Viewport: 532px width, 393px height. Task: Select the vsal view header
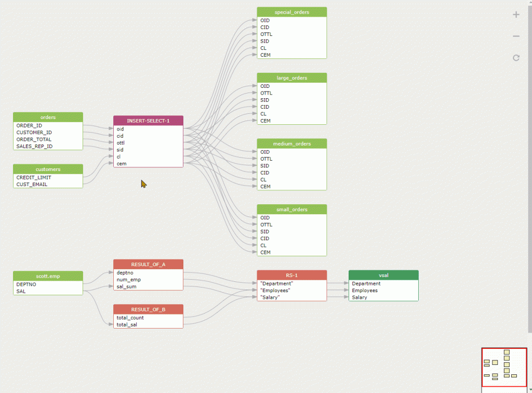point(383,276)
